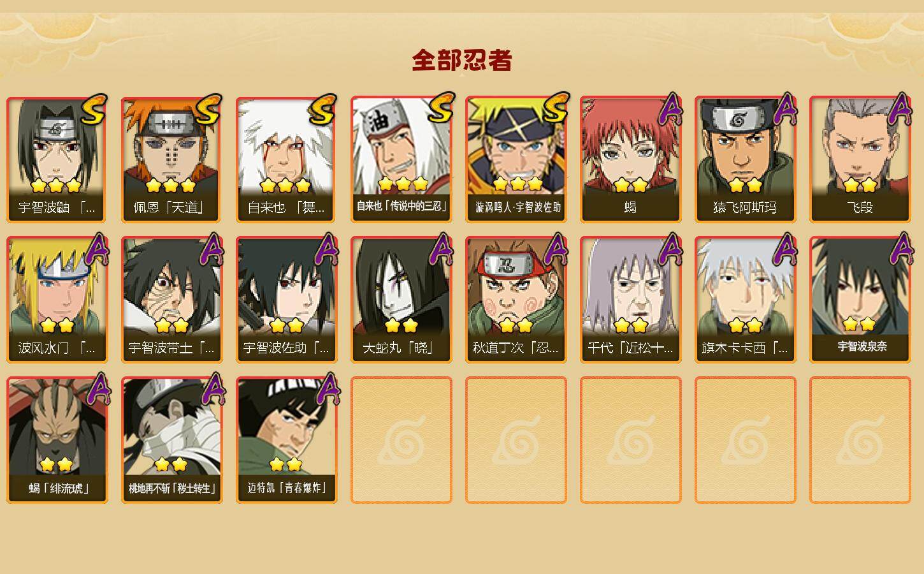Pick the 猿飞阿斯玛 ninja card
The image size is (924, 574).
pyautogui.click(x=746, y=159)
